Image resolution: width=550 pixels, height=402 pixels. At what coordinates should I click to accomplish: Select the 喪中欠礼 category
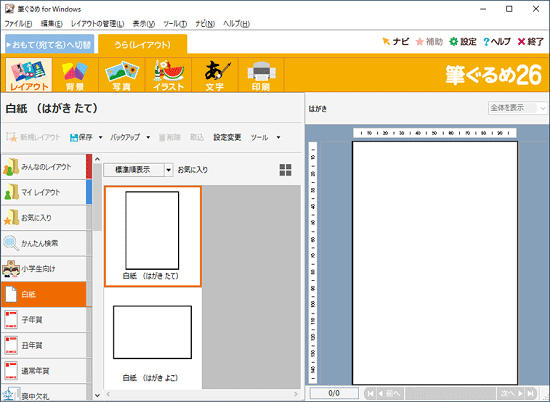point(43,393)
